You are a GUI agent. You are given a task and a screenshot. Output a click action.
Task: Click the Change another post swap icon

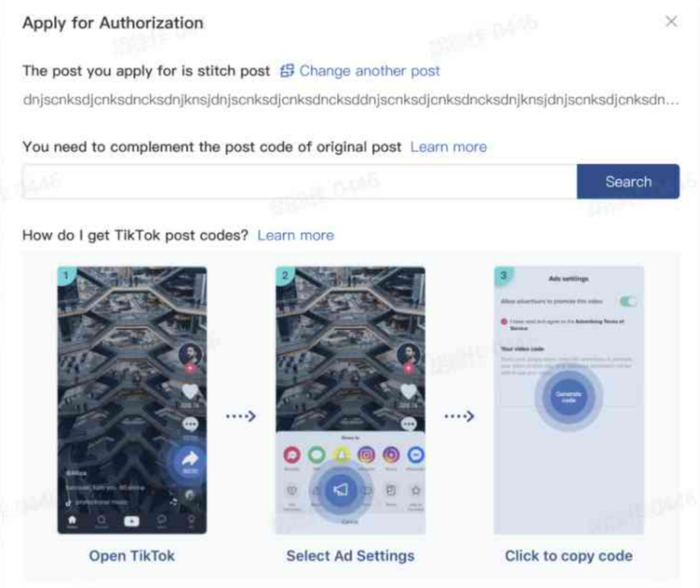(x=287, y=70)
